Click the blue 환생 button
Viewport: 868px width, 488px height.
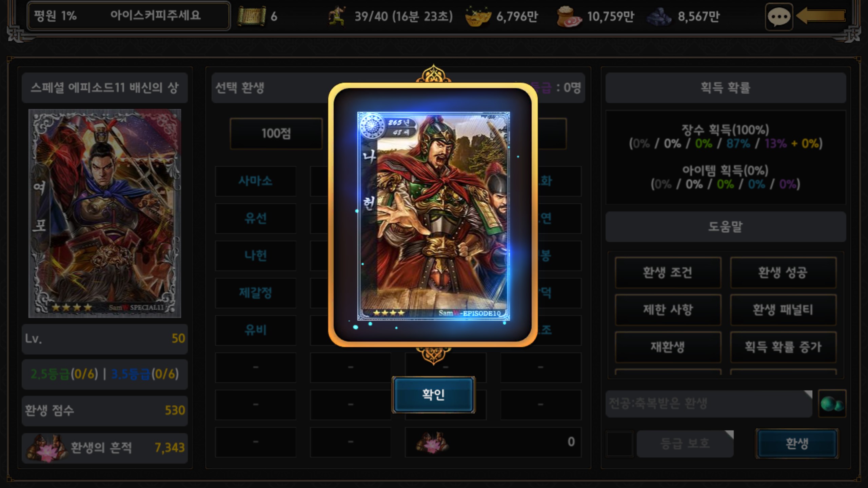tap(797, 444)
